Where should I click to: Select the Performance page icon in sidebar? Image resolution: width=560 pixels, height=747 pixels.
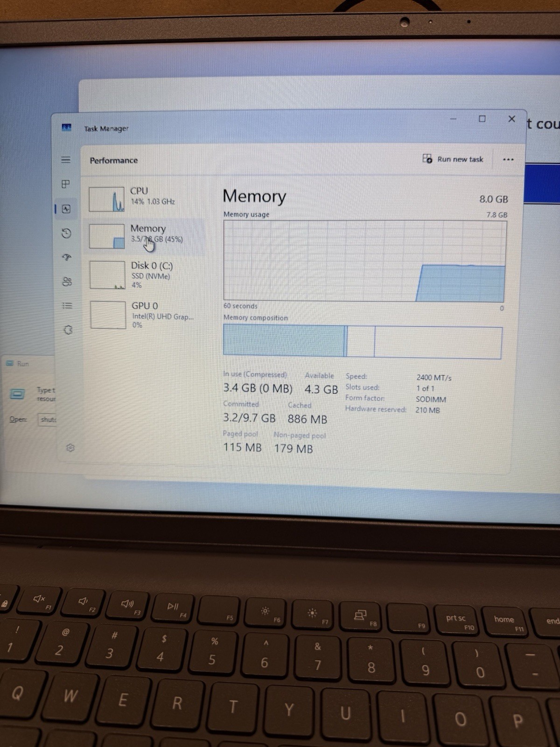(x=66, y=209)
